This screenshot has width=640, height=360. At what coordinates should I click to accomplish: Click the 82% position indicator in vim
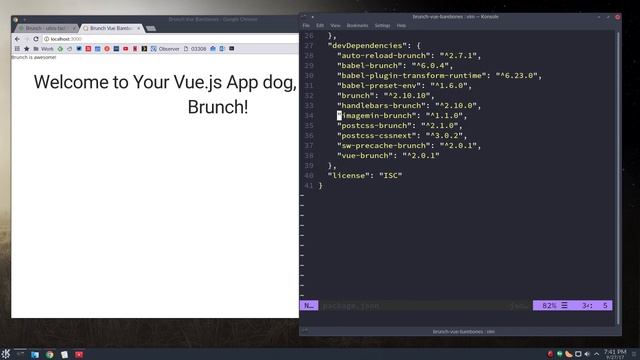coord(549,305)
